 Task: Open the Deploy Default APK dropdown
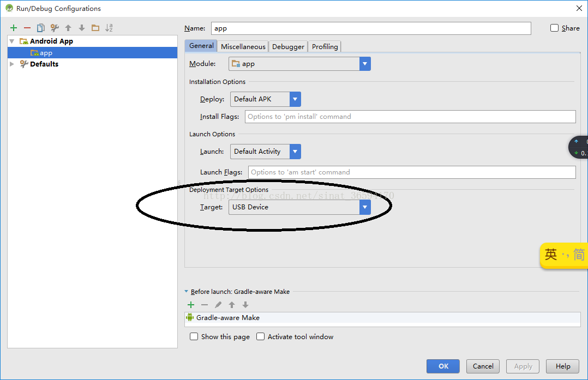295,99
